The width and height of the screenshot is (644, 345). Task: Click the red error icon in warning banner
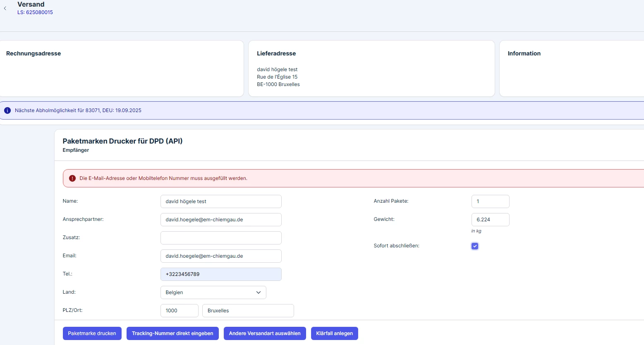tap(72, 178)
